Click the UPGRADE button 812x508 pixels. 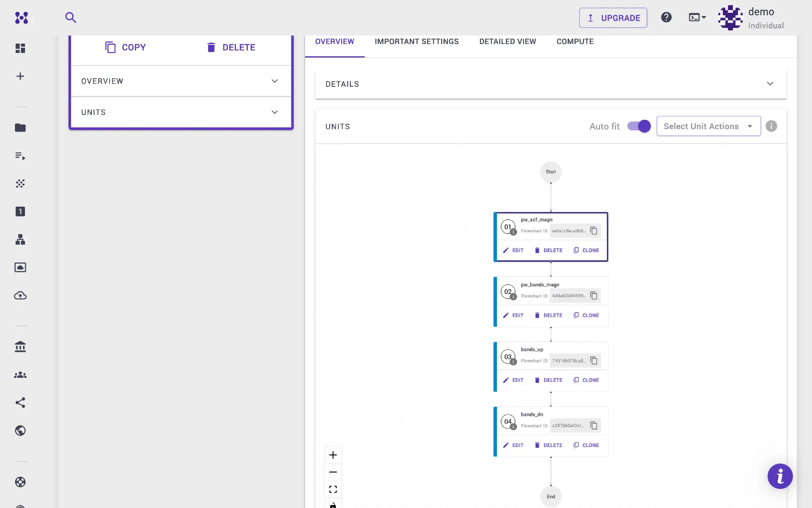[613, 18]
